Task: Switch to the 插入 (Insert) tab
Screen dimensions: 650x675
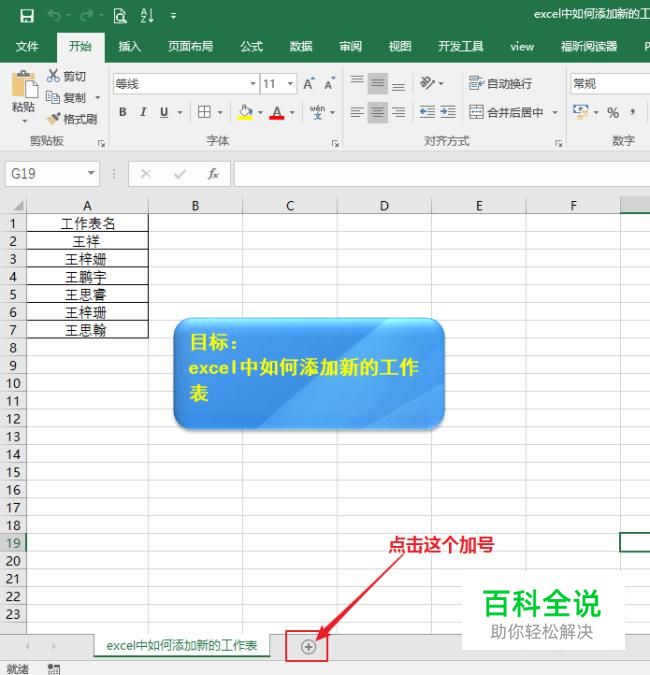Action: (x=130, y=46)
